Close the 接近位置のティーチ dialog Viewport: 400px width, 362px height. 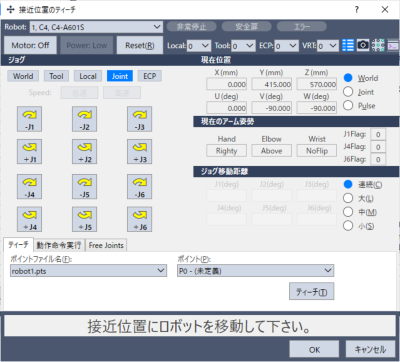click(385, 9)
